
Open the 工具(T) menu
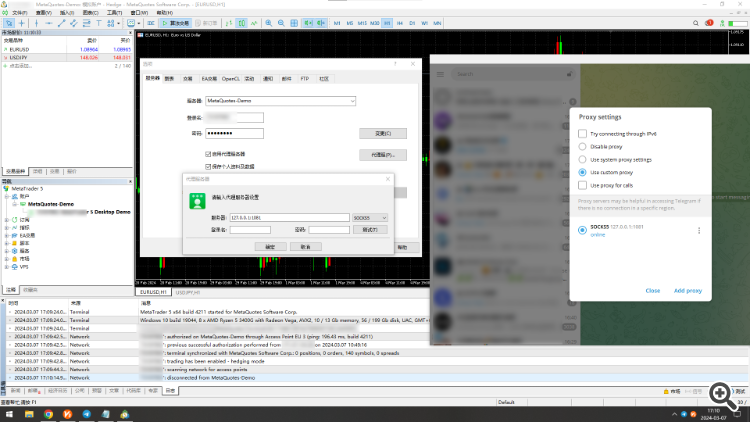(x=114, y=13)
